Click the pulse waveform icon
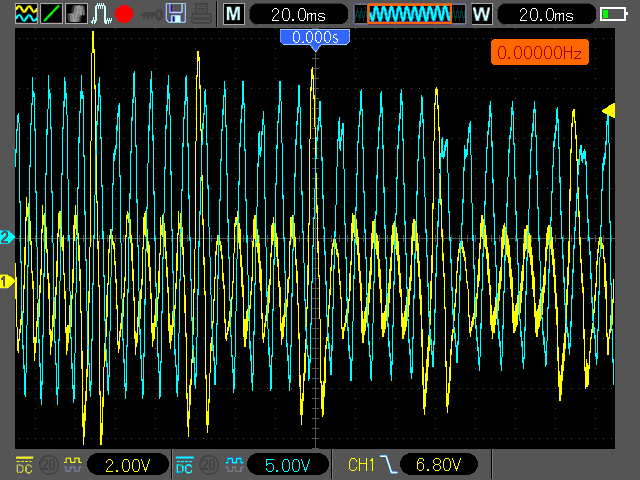This screenshot has width=640, height=480. (x=101, y=13)
